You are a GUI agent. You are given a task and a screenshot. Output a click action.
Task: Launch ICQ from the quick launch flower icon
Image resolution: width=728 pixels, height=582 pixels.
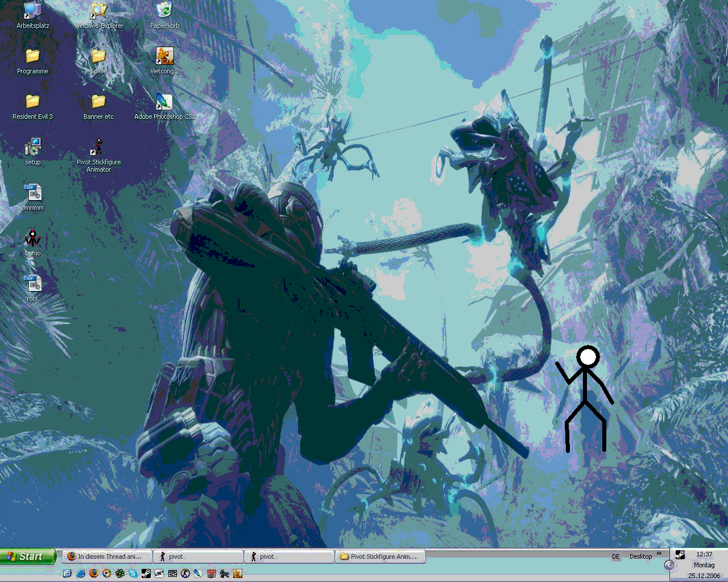tap(120, 573)
